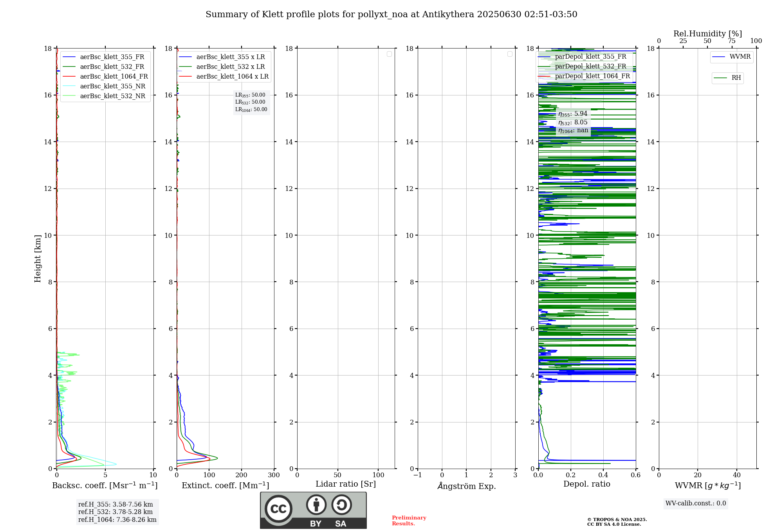This screenshot has width=783, height=532.
Task: Click legend entry 'aerBsc_klett_1064 x LR'
Action: (224, 76)
